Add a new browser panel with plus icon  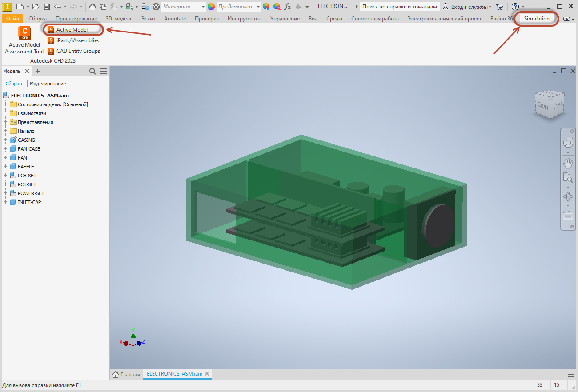point(38,71)
